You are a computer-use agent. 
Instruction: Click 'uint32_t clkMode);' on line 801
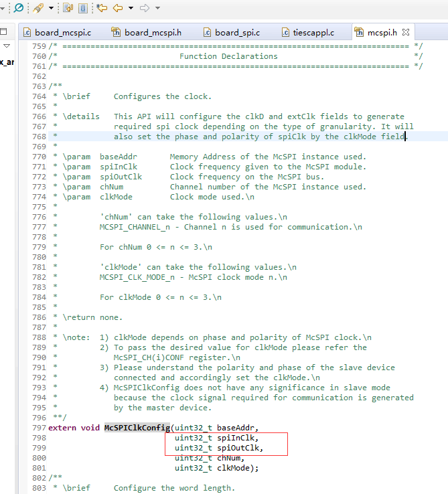pyautogui.click(x=216, y=468)
